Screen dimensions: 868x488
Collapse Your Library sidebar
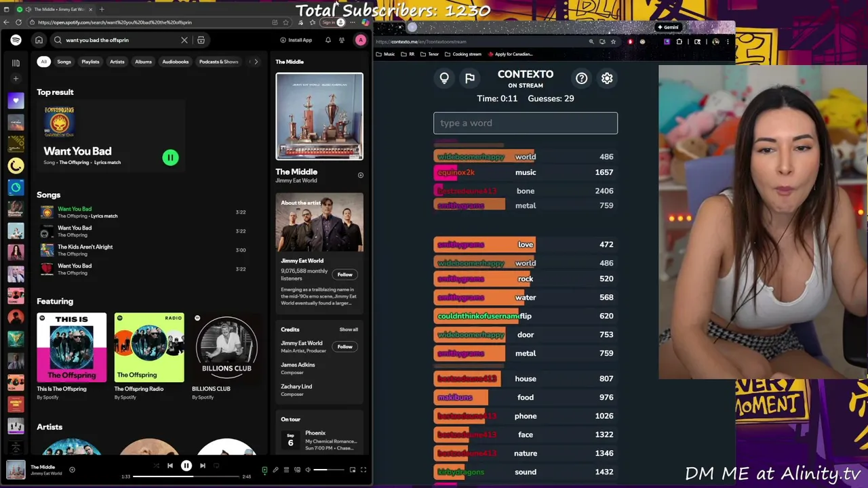click(16, 62)
